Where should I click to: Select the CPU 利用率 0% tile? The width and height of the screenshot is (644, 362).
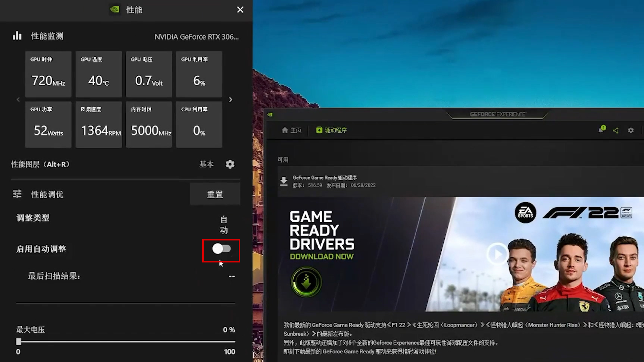[199, 125]
